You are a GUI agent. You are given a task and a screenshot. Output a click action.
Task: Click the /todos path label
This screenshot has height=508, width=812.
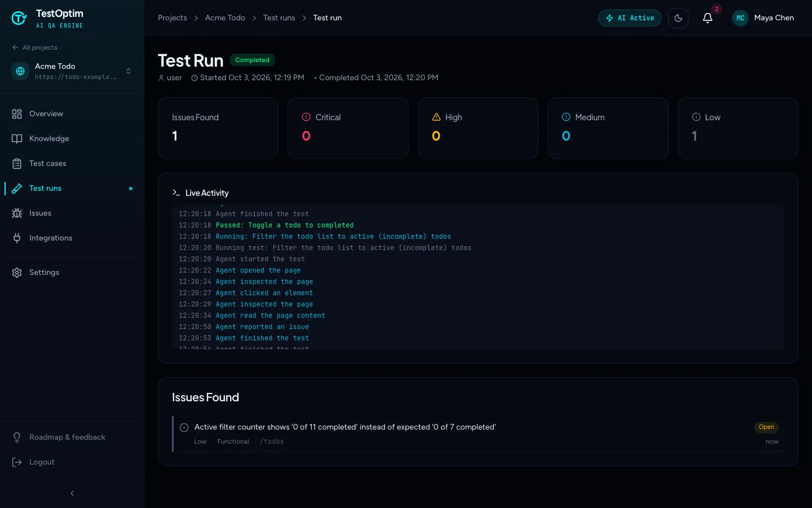point(272,442)
